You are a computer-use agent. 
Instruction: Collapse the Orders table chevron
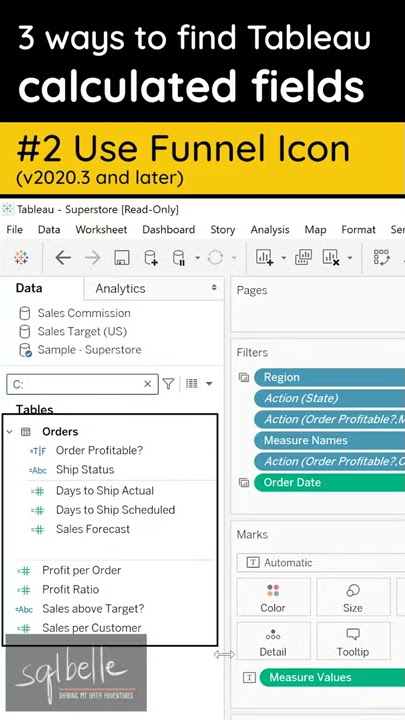pos(10,432)
